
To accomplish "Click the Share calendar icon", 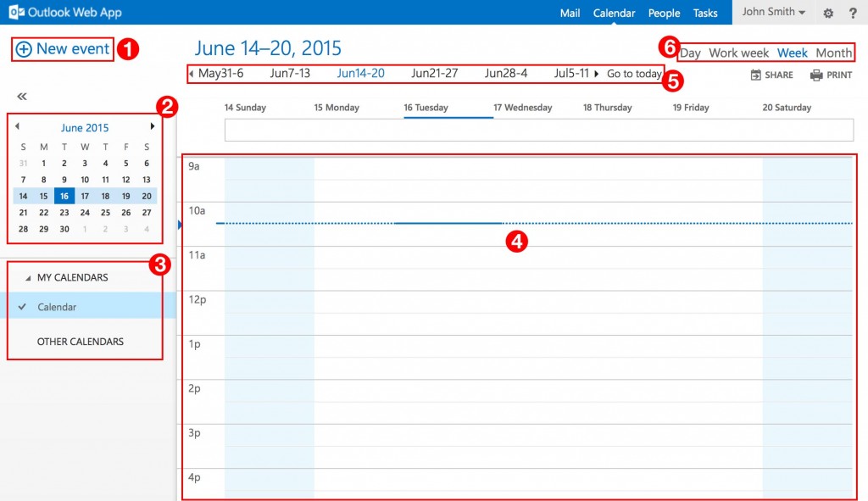I will [x=756, y=75].
